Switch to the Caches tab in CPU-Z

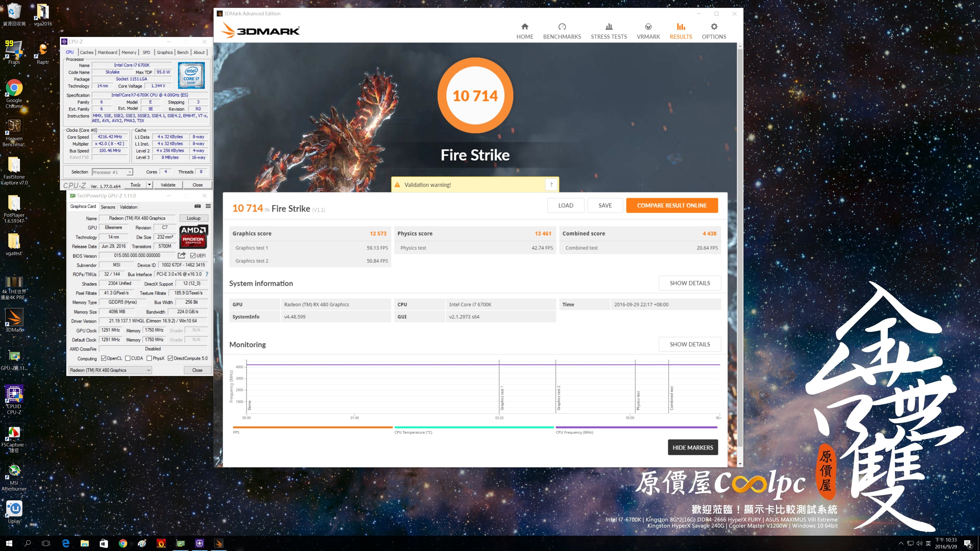click(86, 53)
